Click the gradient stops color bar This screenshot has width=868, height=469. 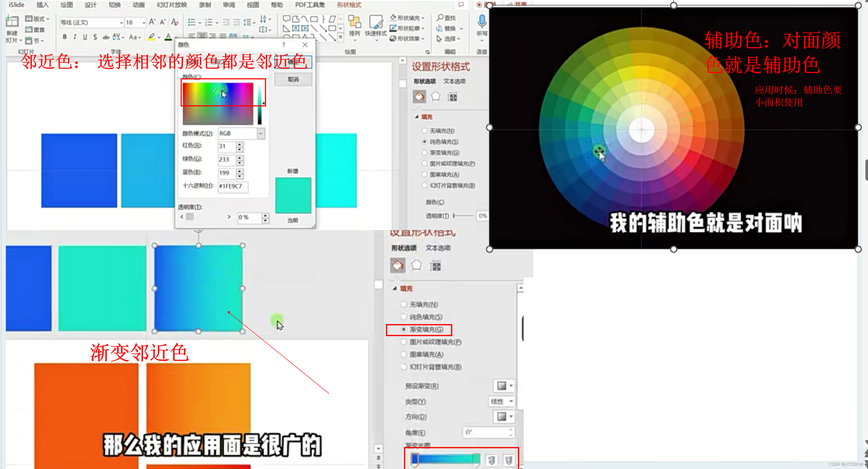pos(445,459)
